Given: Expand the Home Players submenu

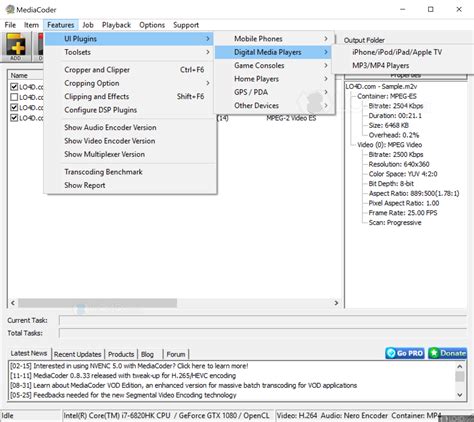Looking at the screenshot, I should [273, 79].
